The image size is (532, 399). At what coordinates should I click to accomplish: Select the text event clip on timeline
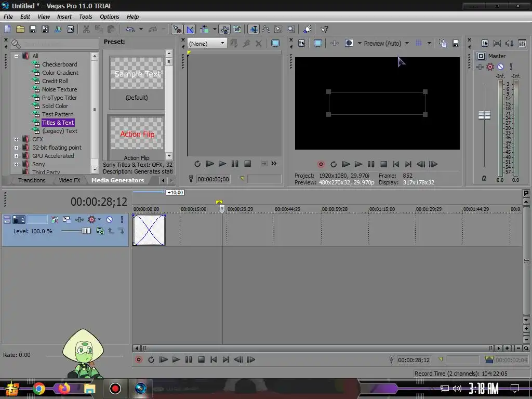tap(149, 230)
